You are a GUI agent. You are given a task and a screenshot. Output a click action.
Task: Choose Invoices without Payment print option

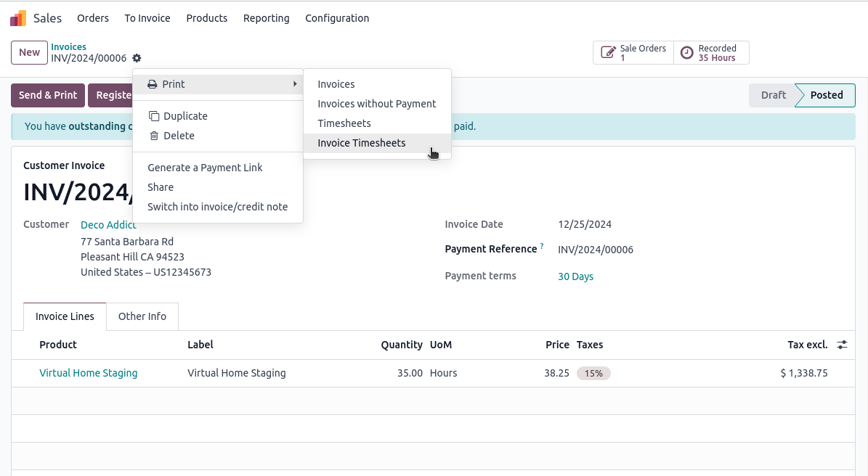376,104
